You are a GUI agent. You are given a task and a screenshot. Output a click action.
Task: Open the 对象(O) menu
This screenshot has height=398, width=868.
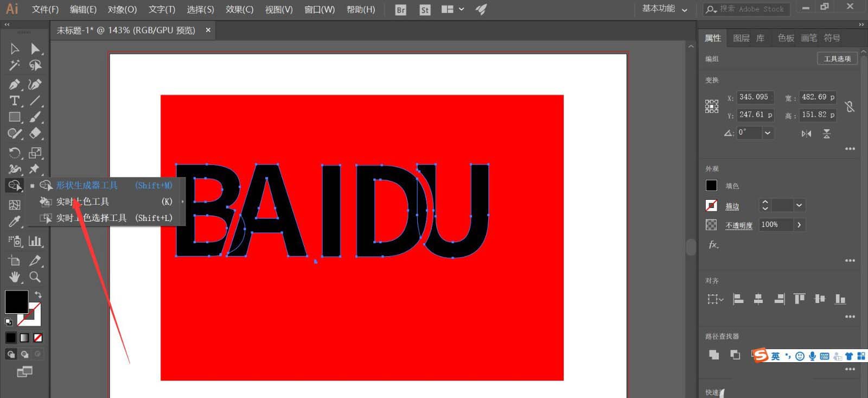point(122,9)
